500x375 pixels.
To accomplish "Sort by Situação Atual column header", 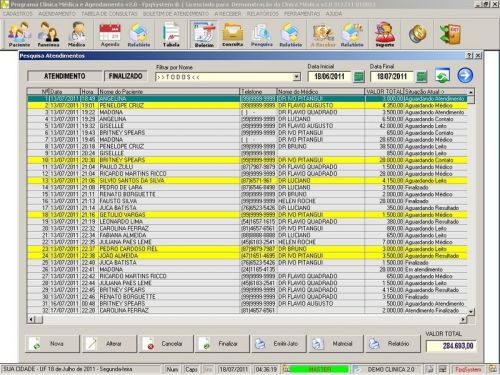I will coord(436,91).
